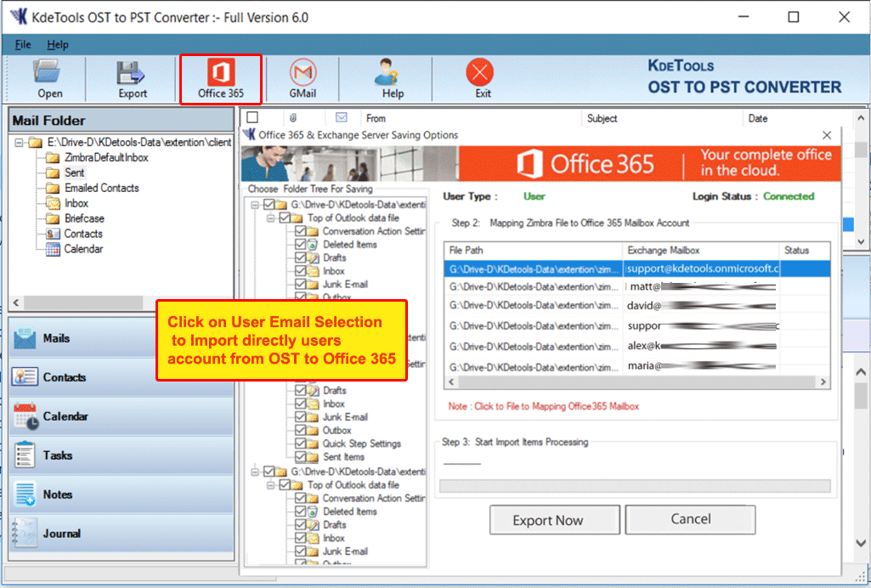Screen dimensions: 871x588
Task: Collapse the E:\Drive-D root in Mail Folder
Action: 19,143
